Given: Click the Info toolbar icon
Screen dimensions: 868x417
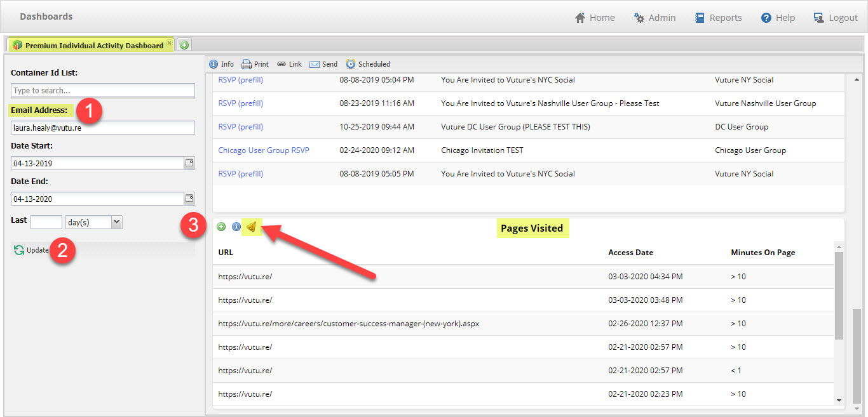Looking at the screenshot, I should [214, 64].
